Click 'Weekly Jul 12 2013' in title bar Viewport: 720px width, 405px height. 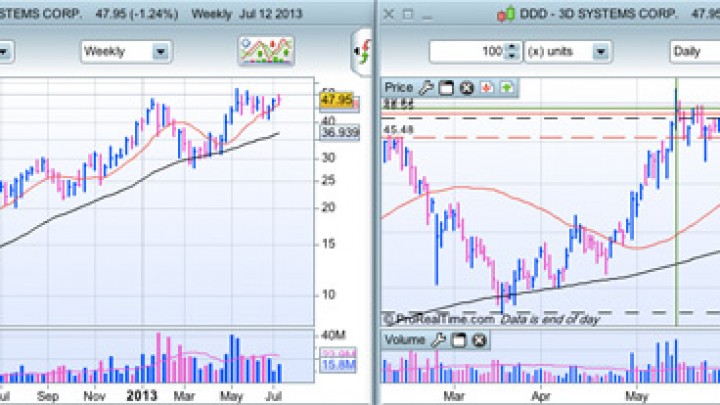[247, 14]
